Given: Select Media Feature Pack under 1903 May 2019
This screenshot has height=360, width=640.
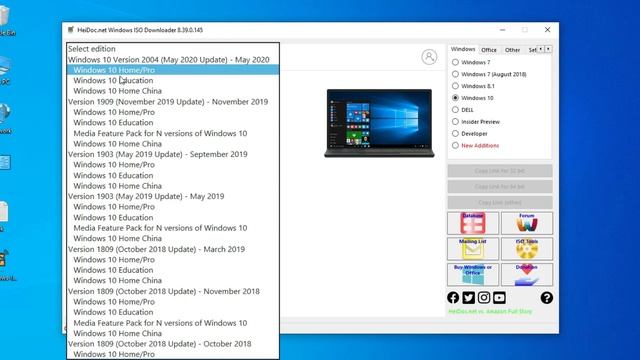Looking at the screenshot, I should coord(173,228).
